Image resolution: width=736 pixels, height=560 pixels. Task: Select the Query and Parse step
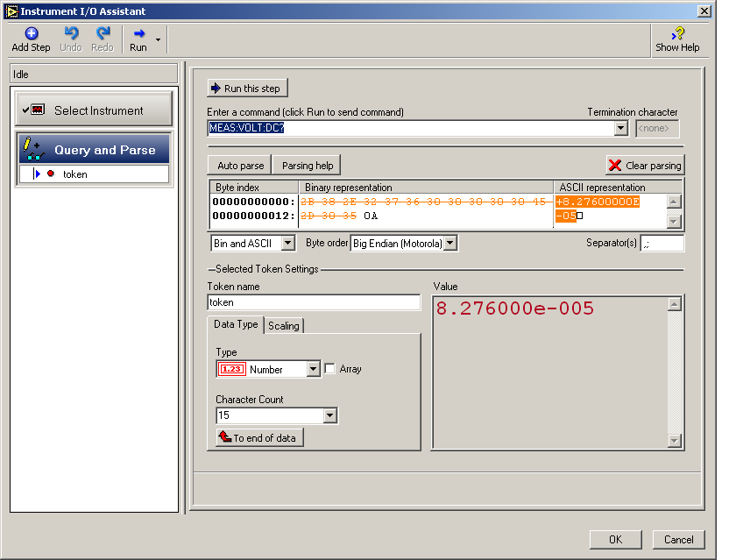94,149
